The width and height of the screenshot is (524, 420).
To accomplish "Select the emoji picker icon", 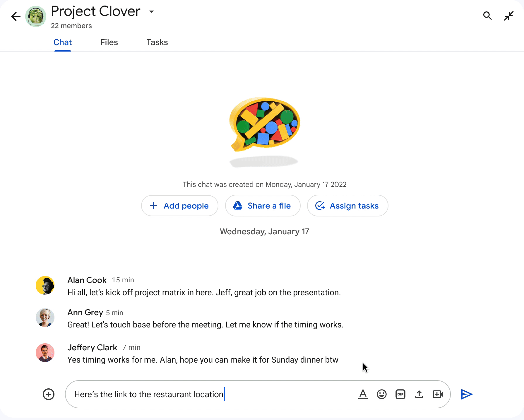I will (x=381, y=394).
